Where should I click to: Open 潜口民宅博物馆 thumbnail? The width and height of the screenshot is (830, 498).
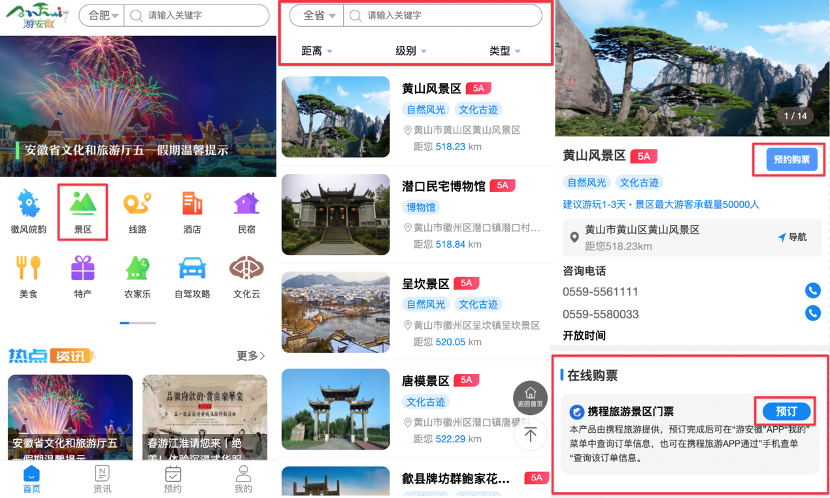pos(336,214)
